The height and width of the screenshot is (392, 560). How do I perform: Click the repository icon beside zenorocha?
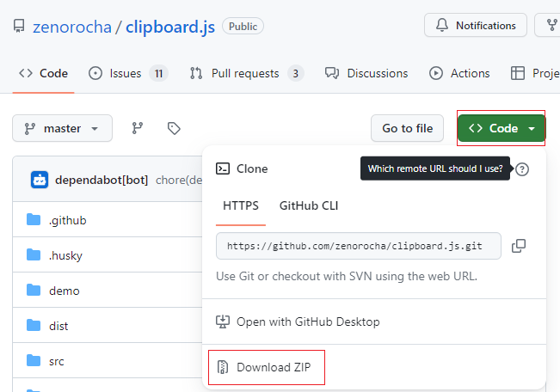(19, 27)
